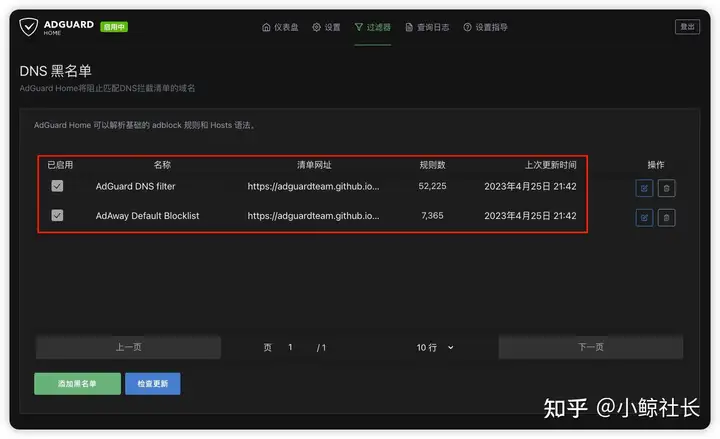Image resolution: width=720 pixels, height=439 pixels.
Task: Click the 上一页 previous page button
Action: [129, 347]
